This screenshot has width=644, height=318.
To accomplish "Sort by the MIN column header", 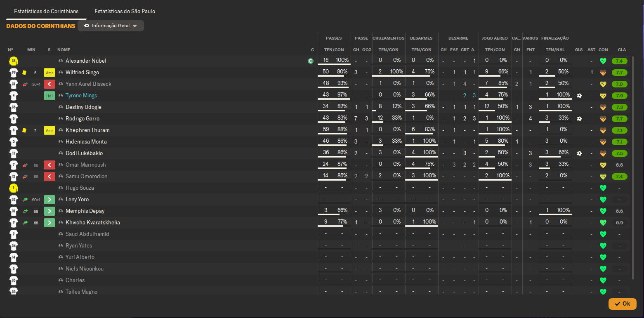I will click(x=31, y=50).
